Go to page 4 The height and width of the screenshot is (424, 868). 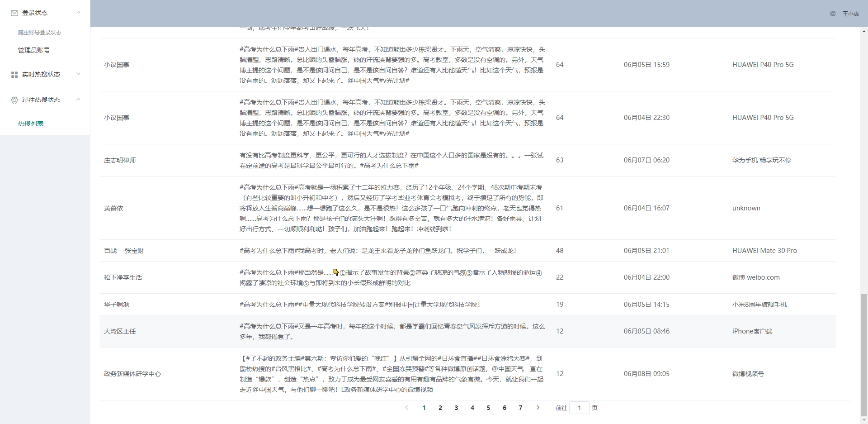coord(472,408)
